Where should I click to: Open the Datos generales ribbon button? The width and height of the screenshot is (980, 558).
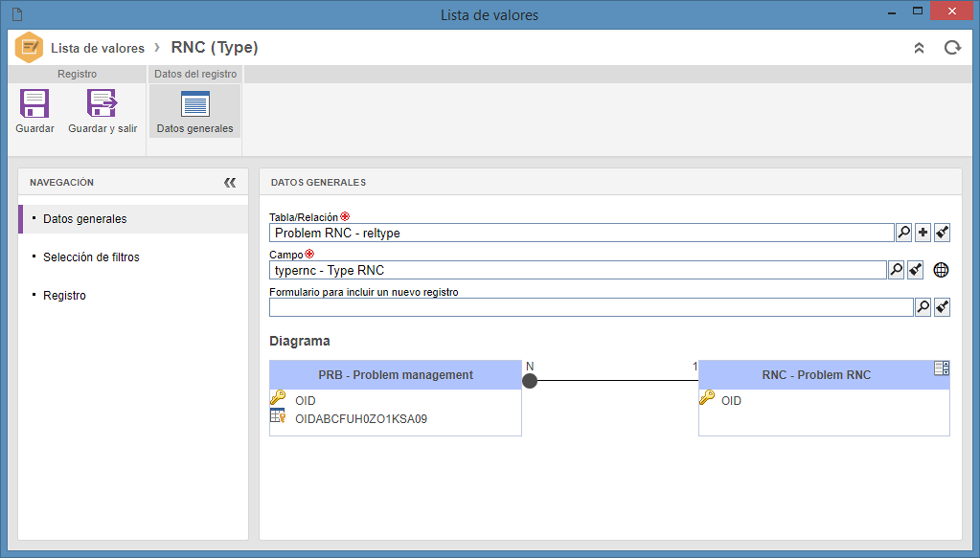[x=195, y=112]
